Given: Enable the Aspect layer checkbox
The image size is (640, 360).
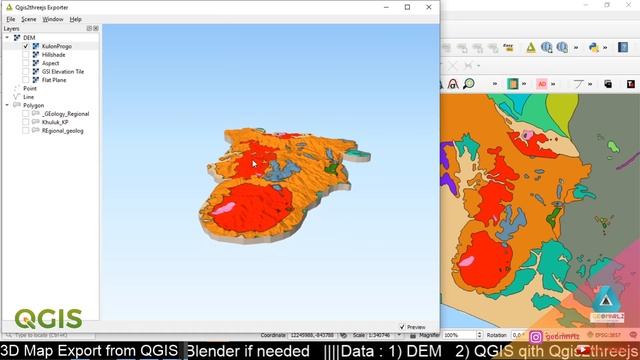Looking at the screenshot, I should point(26,63).
